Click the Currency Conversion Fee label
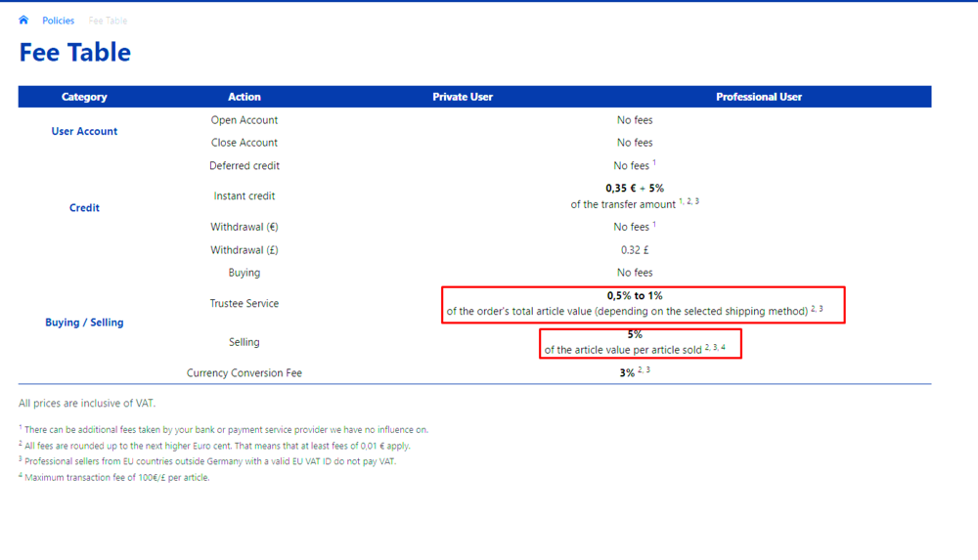This screenshot has width=978, height=560. 244,373
